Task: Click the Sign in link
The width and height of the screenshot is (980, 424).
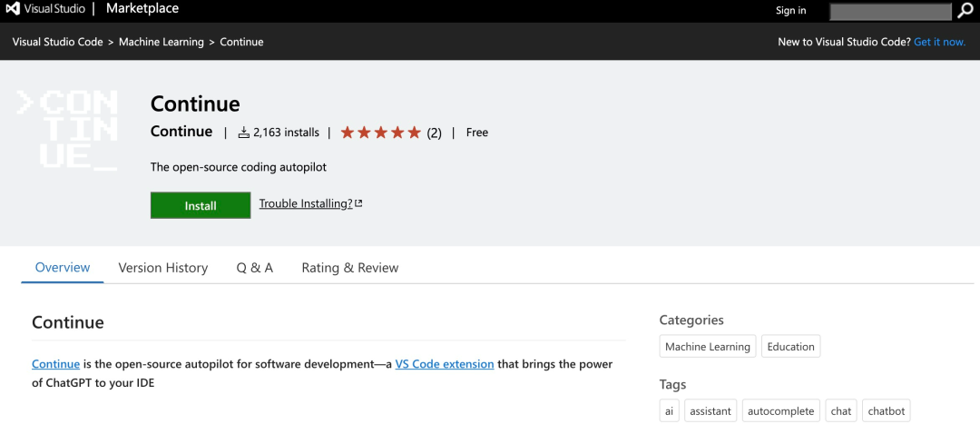Action: click(x=790, y=10)
